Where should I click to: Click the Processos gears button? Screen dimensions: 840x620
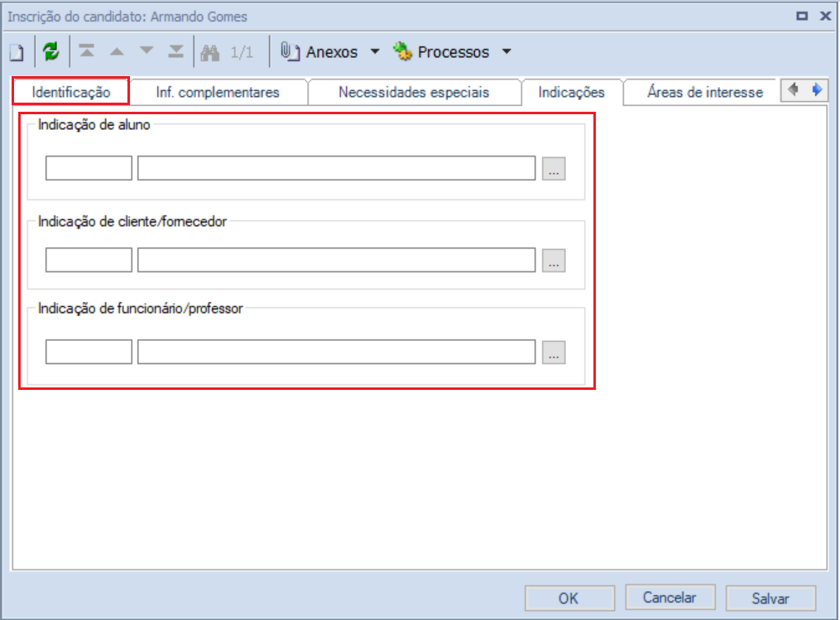441,52
